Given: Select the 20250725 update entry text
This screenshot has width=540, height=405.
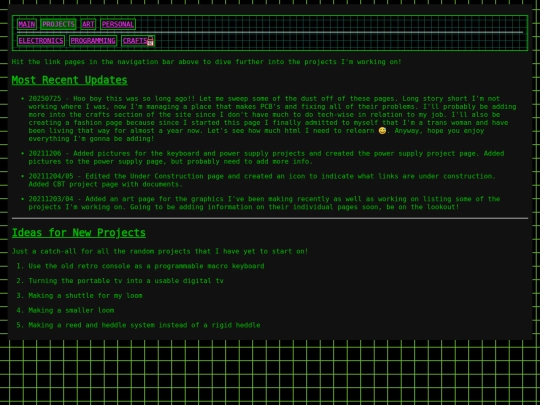Looking at the screenshot, I should [272, 118].
